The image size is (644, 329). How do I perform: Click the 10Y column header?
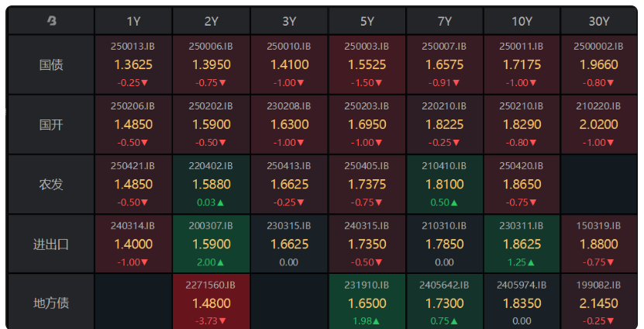tap(522, 21)
